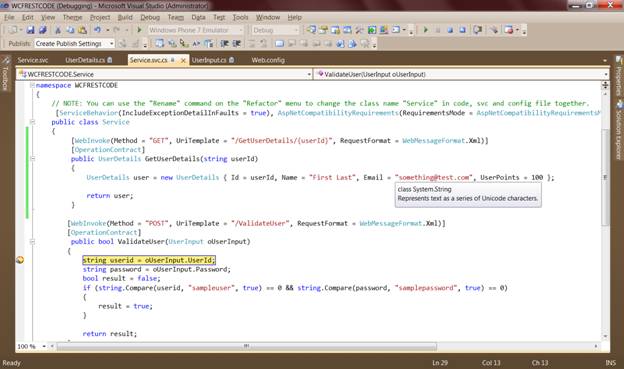Click the 'INS' status bar indicator
624x369 pixels.
(610, 363)
